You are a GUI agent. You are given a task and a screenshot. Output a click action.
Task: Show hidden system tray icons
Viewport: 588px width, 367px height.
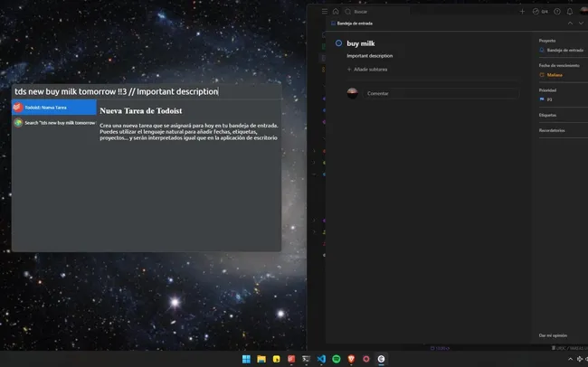[571, 359]
